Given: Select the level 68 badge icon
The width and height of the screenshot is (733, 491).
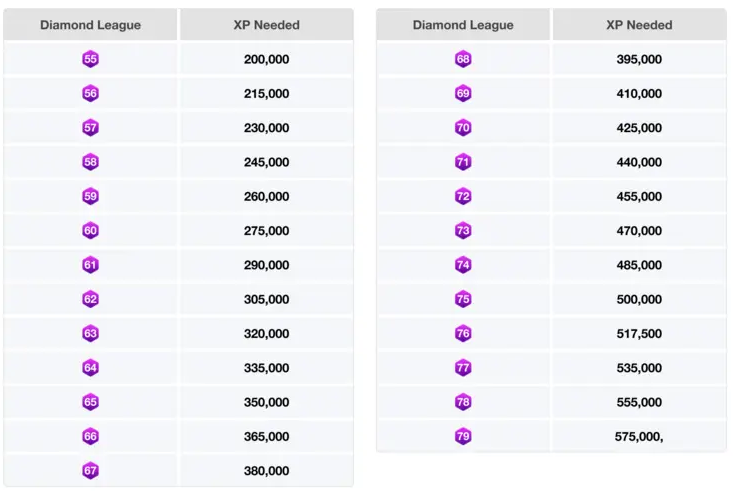Looking at the screenshot, I should pos(463,60).
